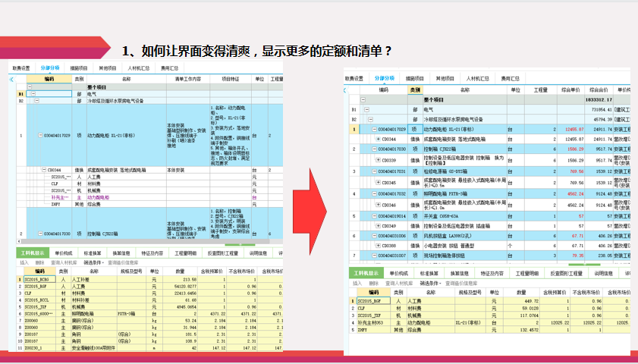The height and width of the screenshot is (364, 638).
Task: Click 类别 column header in right top grid
Action: point(415,90)
